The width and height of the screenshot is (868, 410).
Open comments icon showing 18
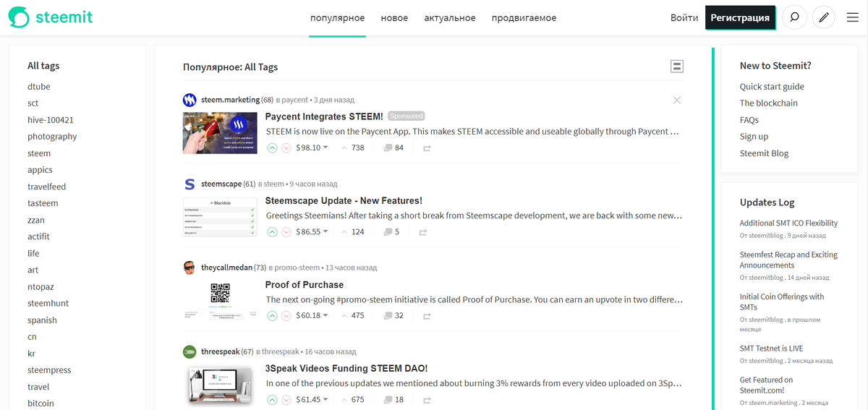point(388,400)
